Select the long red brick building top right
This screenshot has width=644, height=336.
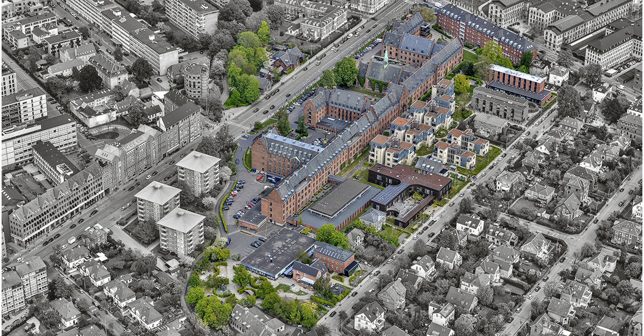[x=486, y=32]
